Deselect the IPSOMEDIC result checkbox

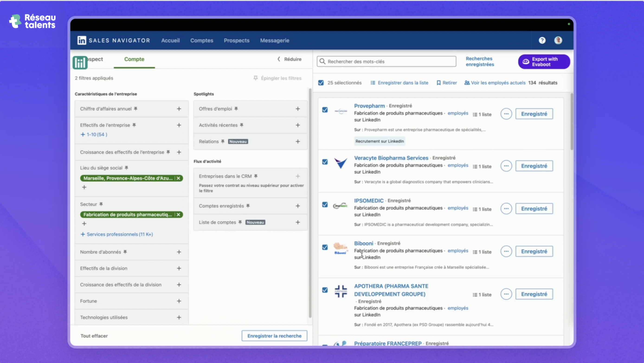(325, 205)
